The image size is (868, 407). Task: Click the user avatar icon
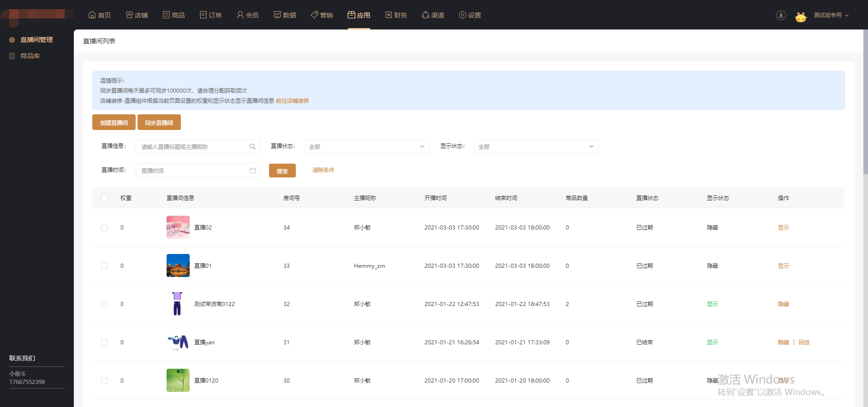click(801, 17)
